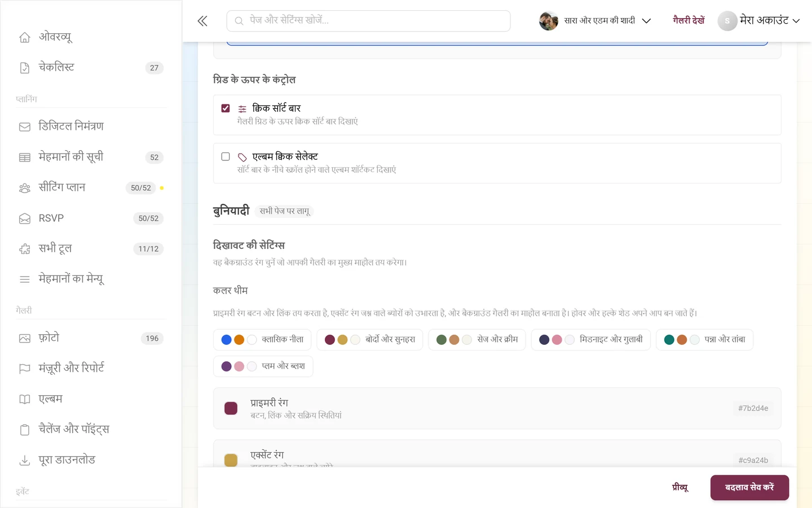Click सीटिंग प्लान people icon
This screenshot has height=508, width=812.
pyautogui.click(x=25, y=188)
